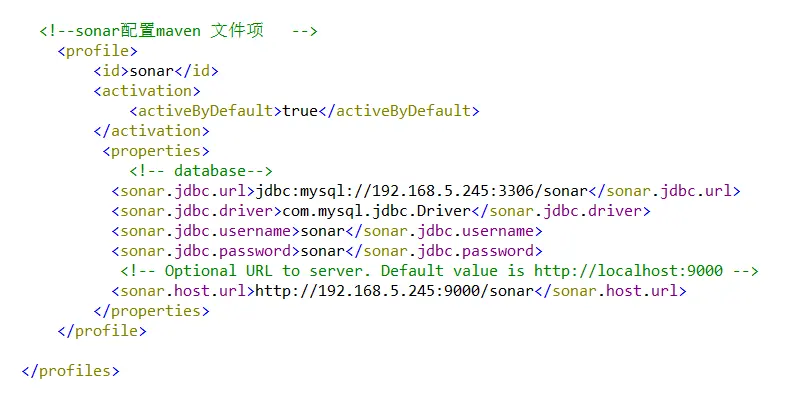Image resolution: width=799 pixels, height=403 pixels.
Task: Click the jdbc:mysql URL text
Action: coord(421,191)
